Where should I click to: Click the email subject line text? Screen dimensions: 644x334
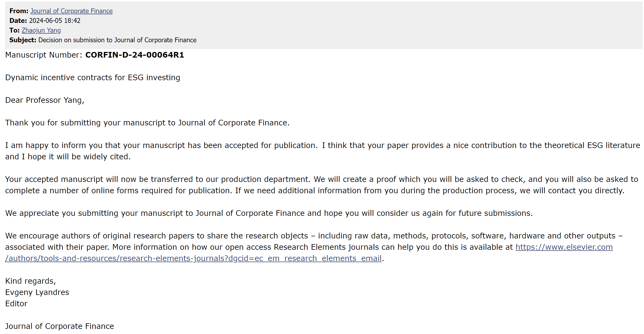pyautogui.click(x=117, y=40)
